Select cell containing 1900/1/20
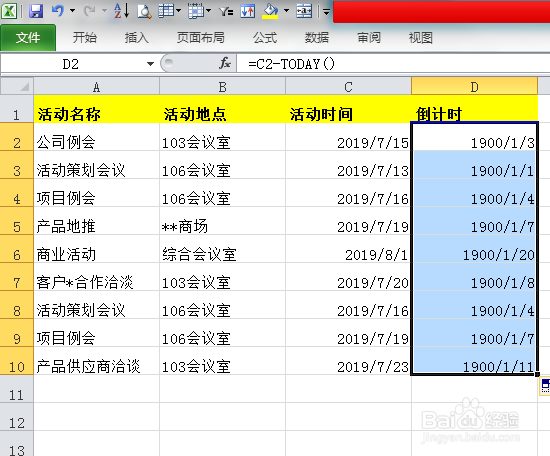Image resolution: width=550 pixels, height=456 pixels. [x=474, y=249]
